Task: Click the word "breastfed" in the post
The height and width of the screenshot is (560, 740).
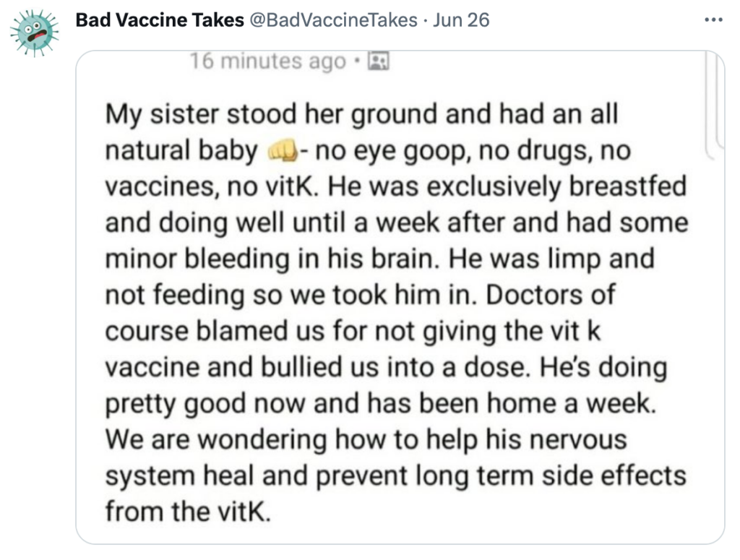Action: click(628, 186)
